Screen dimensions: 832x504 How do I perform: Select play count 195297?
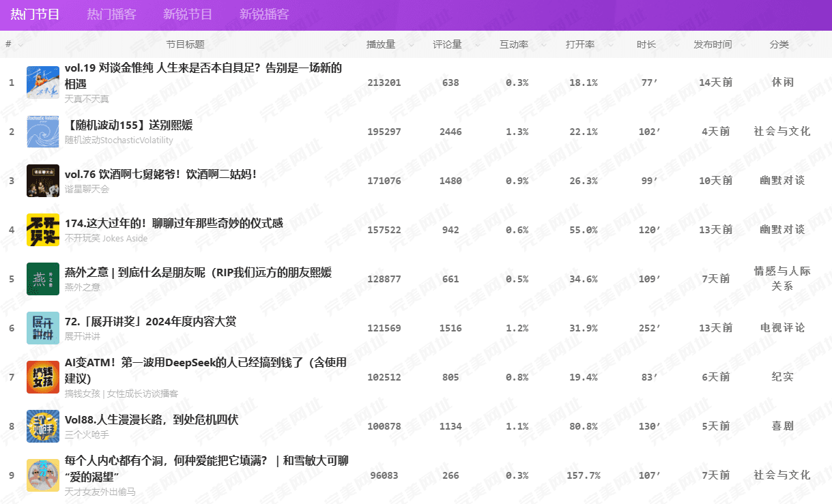[x=384, y=132]
